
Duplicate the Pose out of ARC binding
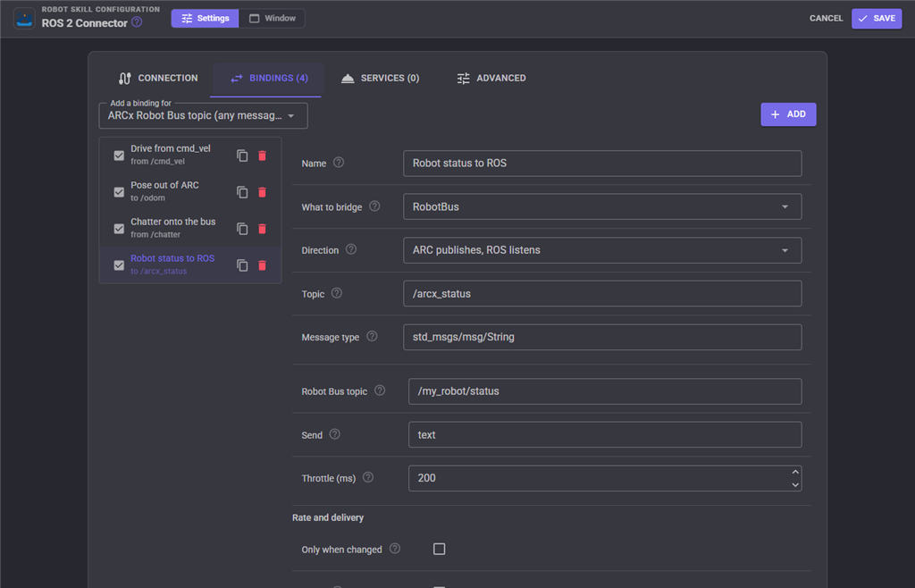pyautogui.click(x=242, y=192)
